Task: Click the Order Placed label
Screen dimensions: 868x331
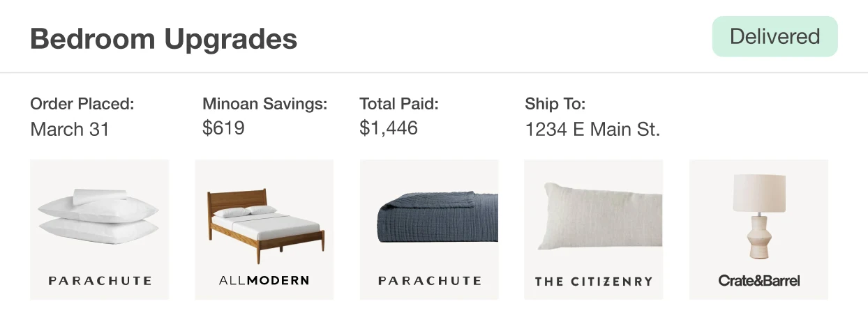Action: [x=82, y=104]
